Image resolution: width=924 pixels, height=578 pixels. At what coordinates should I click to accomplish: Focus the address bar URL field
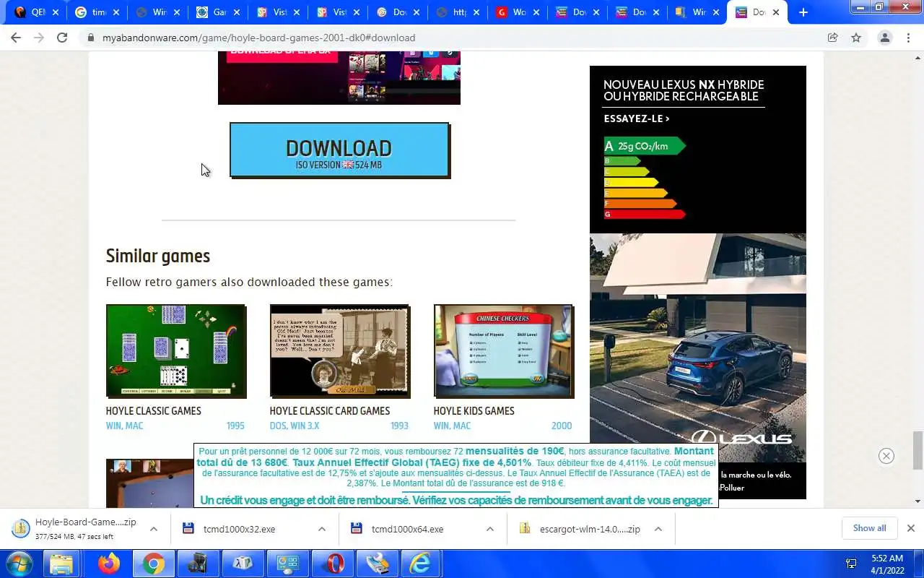coord(455,38)
